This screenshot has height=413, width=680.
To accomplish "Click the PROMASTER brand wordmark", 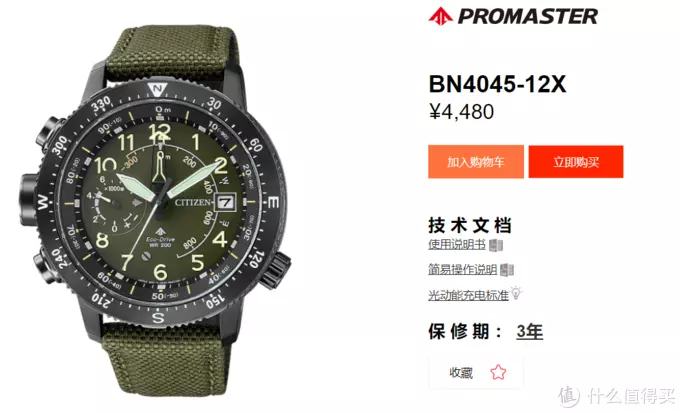I will 528,16.
